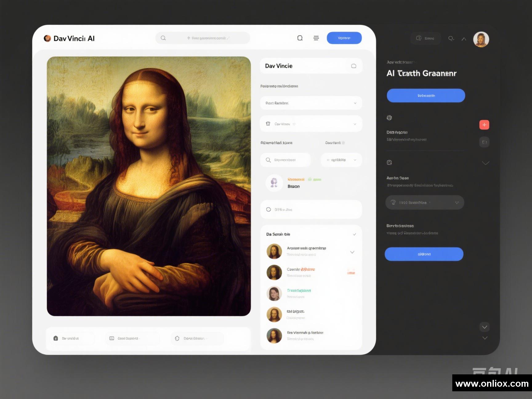Click the blue button under AI heading

click(426, 95)
